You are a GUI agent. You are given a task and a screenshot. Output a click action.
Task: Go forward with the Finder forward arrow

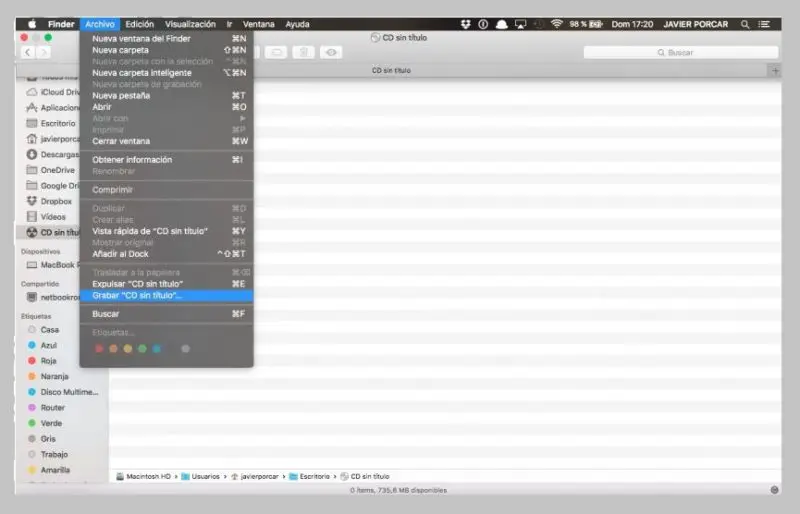pos(44,52)
